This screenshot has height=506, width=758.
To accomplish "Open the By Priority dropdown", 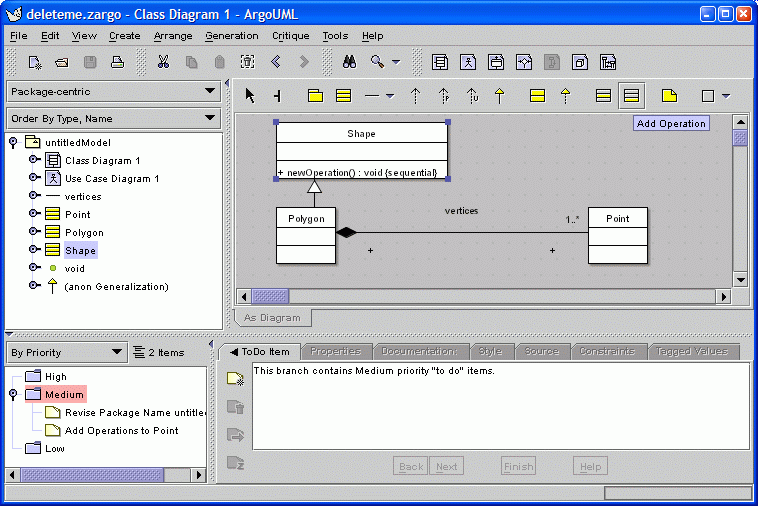I will point(67,352).
